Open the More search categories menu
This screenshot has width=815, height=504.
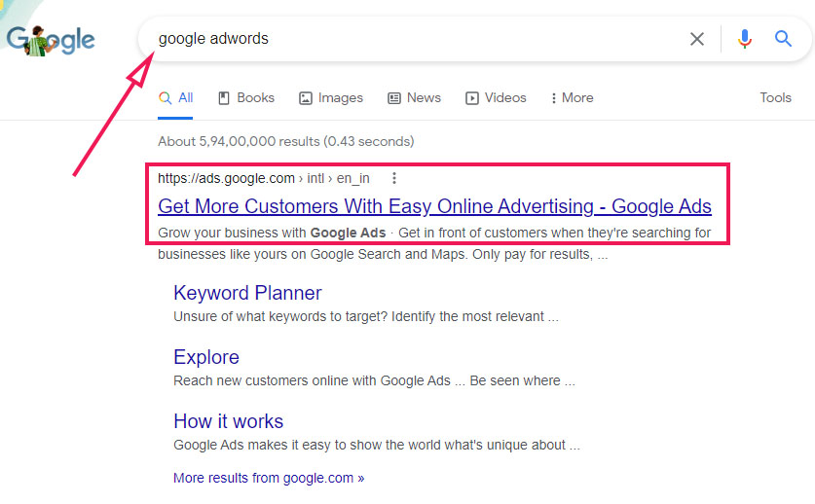point(573,97)
